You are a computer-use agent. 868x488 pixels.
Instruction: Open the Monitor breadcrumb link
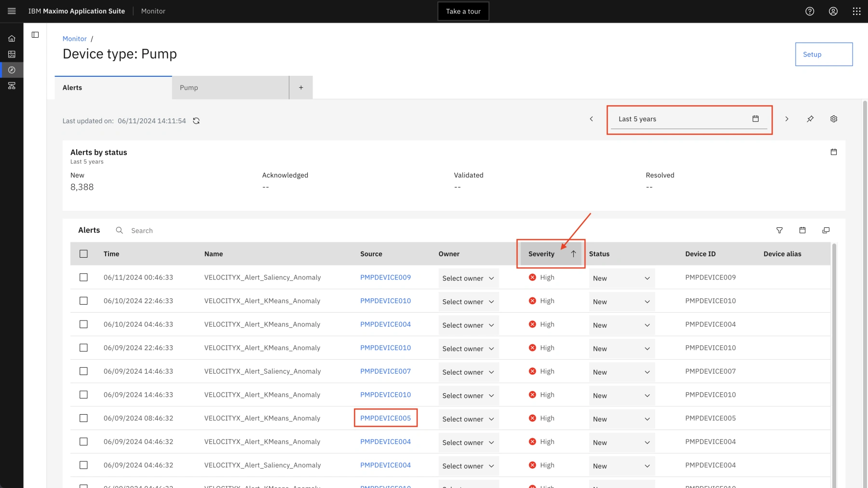click(x=75, y=39)
